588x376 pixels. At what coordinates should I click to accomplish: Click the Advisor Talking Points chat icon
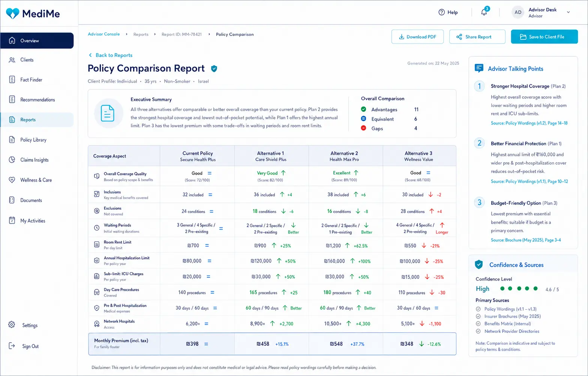point(479,68)
